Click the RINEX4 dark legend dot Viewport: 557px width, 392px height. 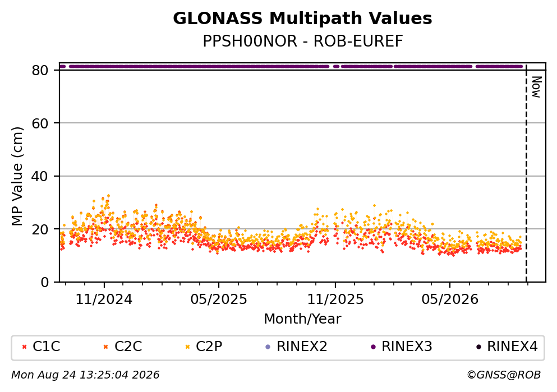[478, 347]
